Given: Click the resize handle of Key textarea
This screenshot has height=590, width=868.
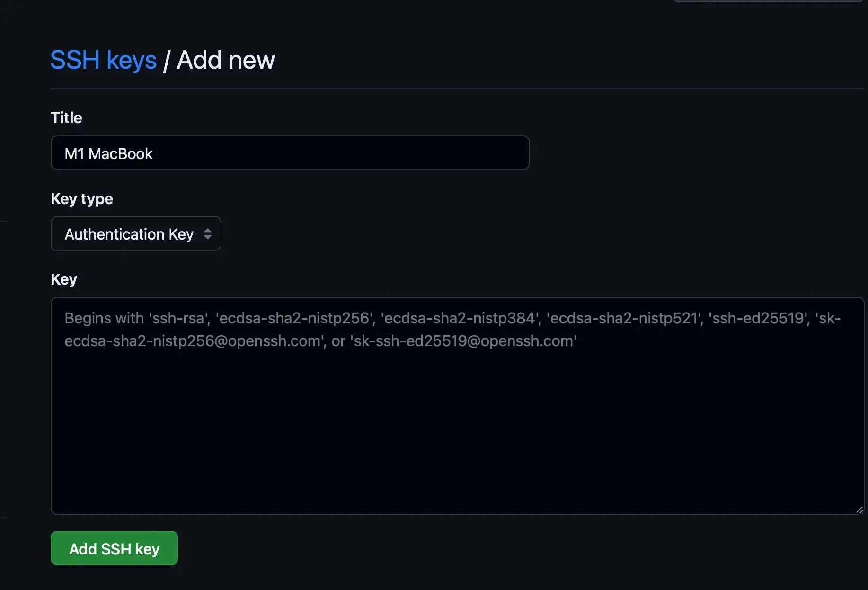Looking at the screenshot, I should (x=859, y=510).
